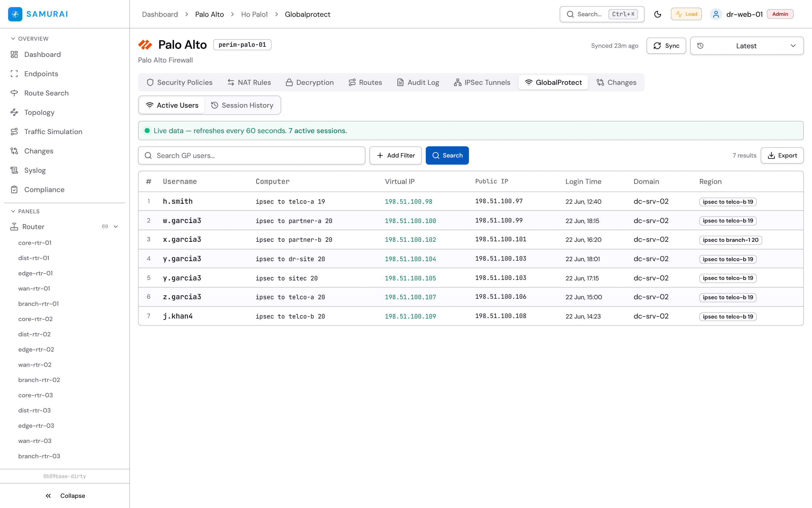Viewport: 812px width, 508px height.
Task: Click the Endpoints bracket icon
Action: coord(14,74)
